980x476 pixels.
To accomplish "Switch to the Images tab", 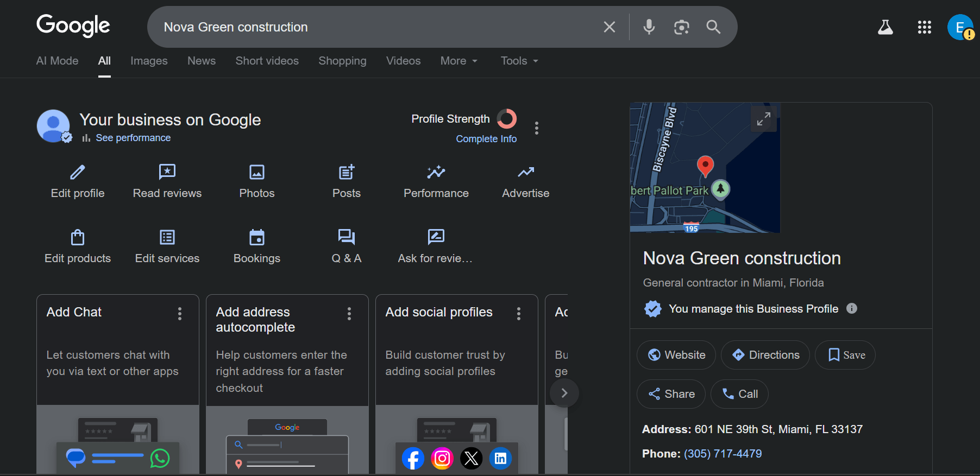I will [x=149, y=61].
